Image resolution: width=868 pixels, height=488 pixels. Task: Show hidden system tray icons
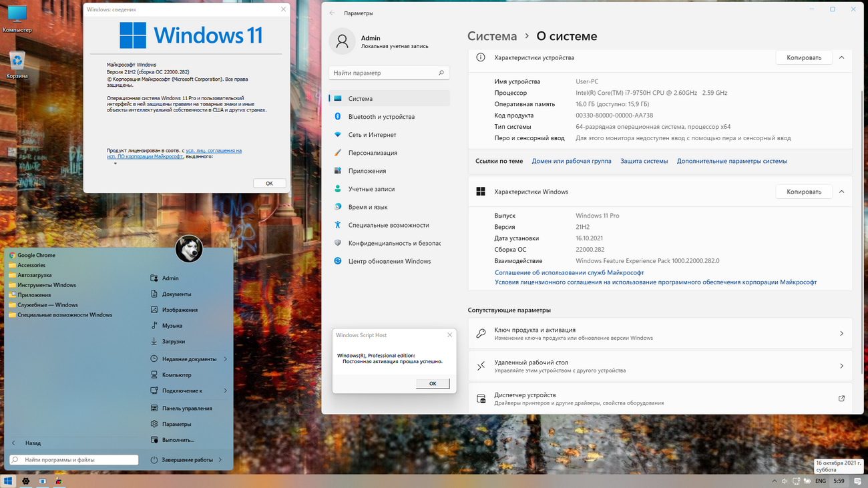tap(774, 481)
